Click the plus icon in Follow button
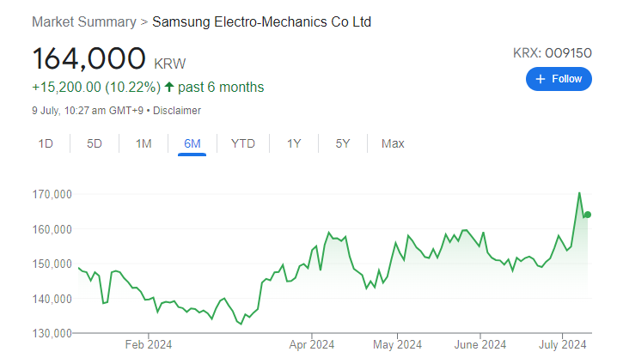Viewport: 617px width, 364px height. click(x=541, y=79)
